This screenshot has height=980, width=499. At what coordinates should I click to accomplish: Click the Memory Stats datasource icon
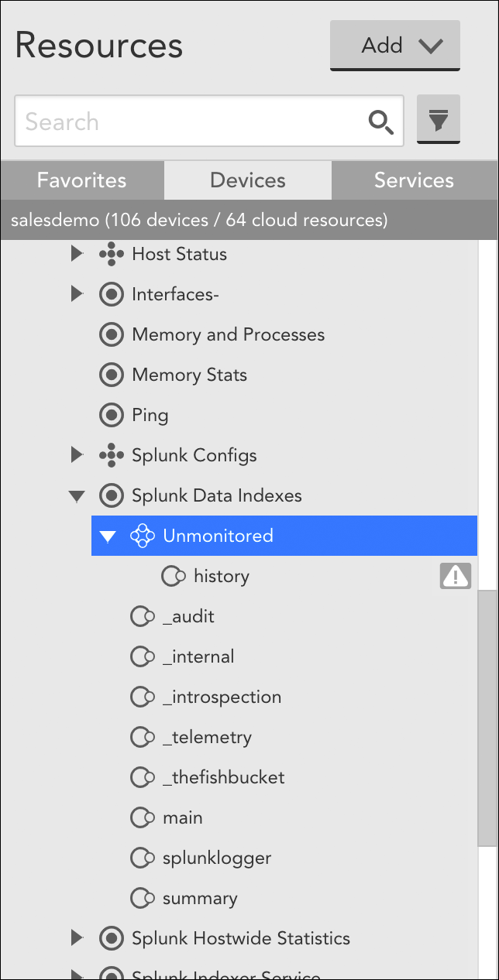point(112,375)
